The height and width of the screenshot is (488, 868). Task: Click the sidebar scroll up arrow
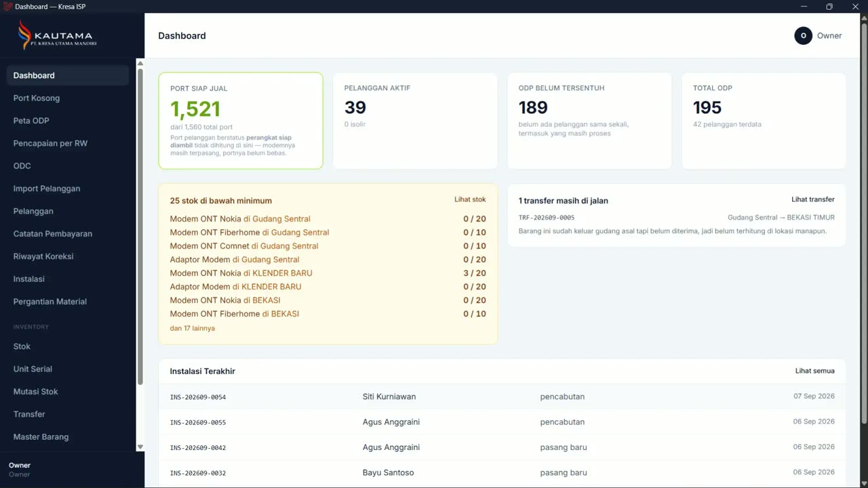(140, 63)
